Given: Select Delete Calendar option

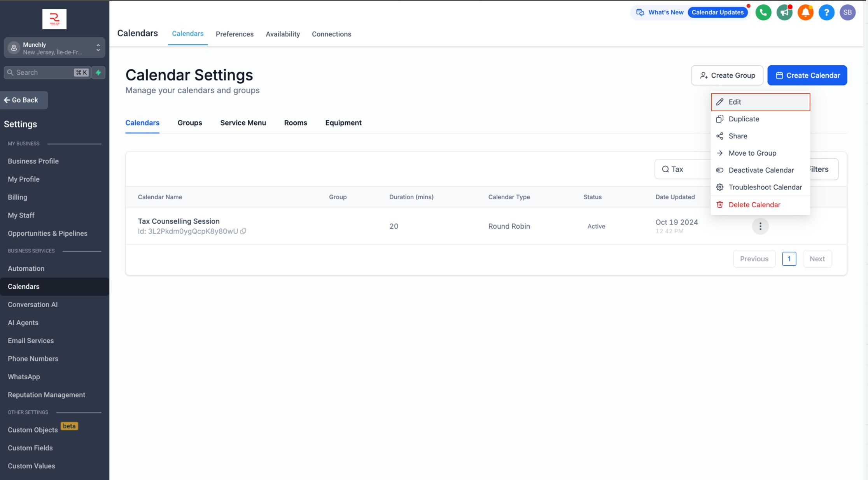Looking at the screenshot, I should [x=754, y=205].
